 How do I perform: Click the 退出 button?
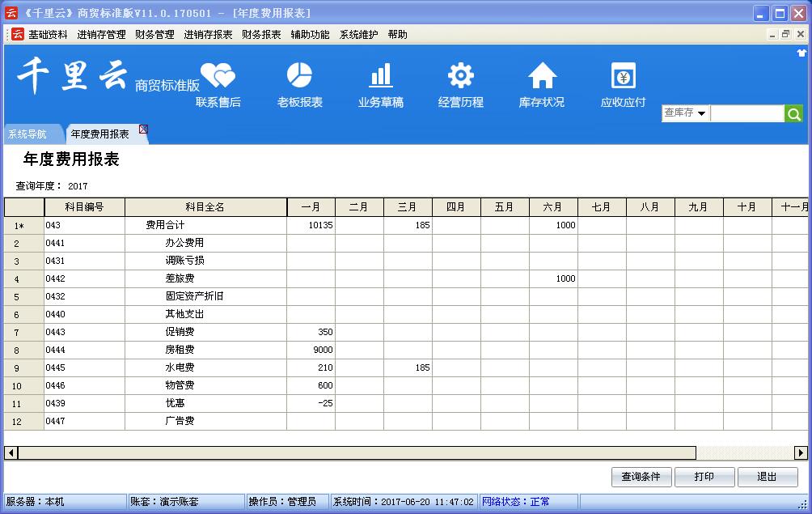point(767,477)
